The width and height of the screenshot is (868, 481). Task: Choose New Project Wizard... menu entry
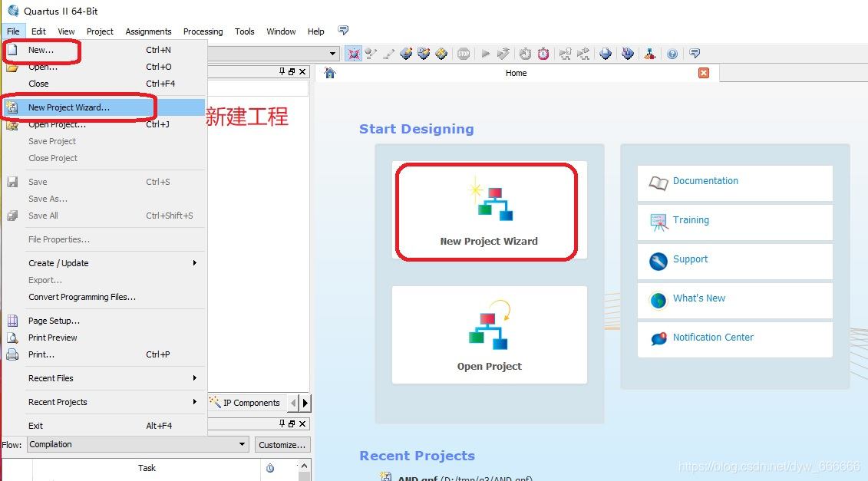point(104,107)
